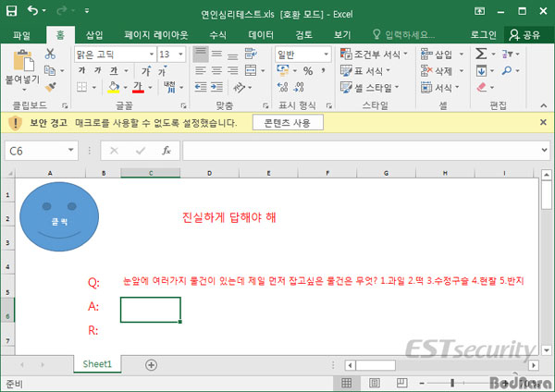The height and width of the screenshot is (392, 555).
Task: Click the Share button
Action: click(x=525, y=35)
